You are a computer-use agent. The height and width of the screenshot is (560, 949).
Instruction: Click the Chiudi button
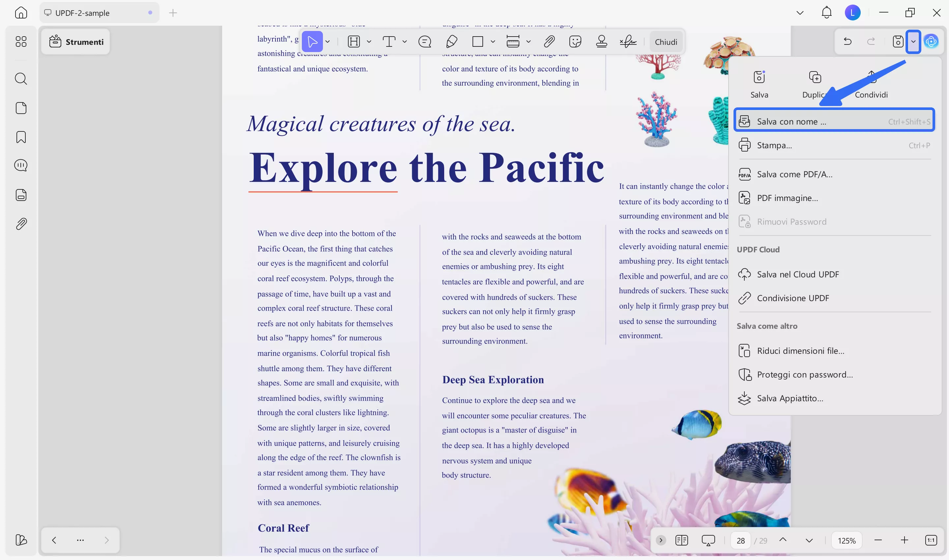click(x=666, y=42)
